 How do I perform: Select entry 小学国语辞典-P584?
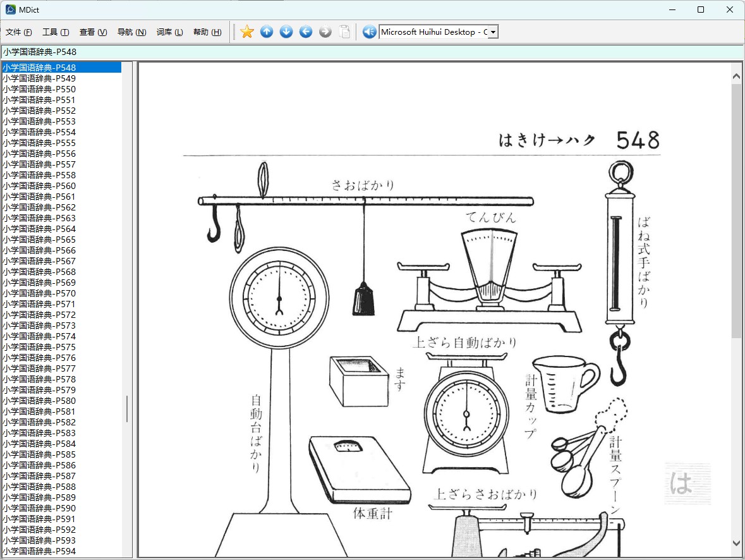point(61,444)
